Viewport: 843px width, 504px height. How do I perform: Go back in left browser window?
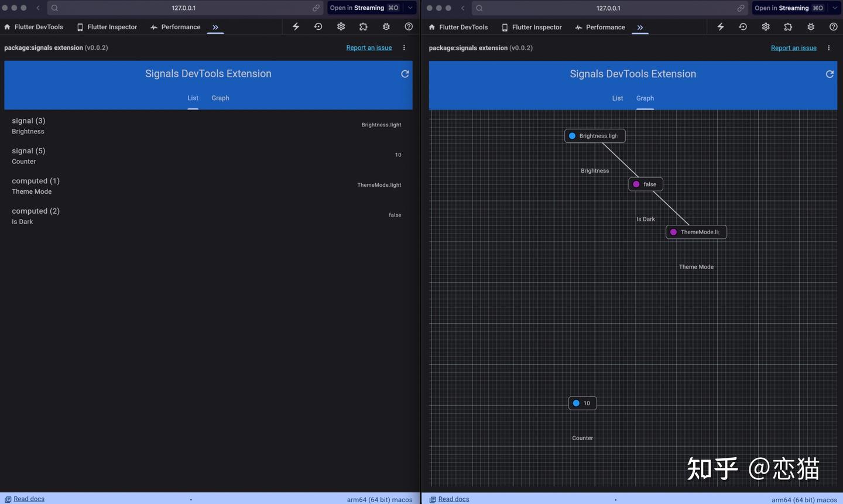[x=38, y=8]
